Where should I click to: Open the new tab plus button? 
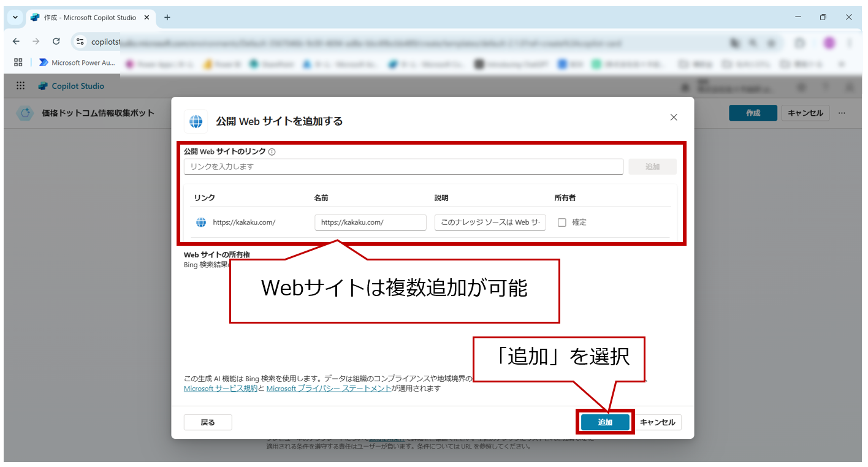click(167, 17)
